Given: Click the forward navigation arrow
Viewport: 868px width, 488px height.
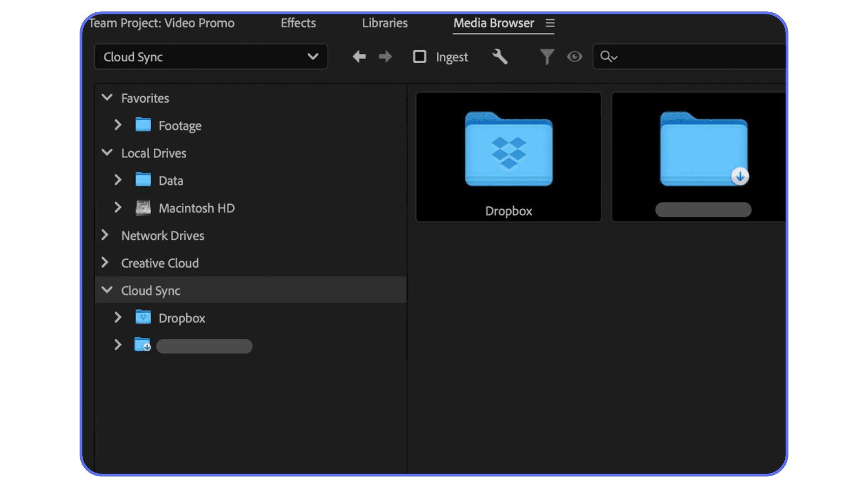Looking at the screenshot, I should click(x=385, y=57).
